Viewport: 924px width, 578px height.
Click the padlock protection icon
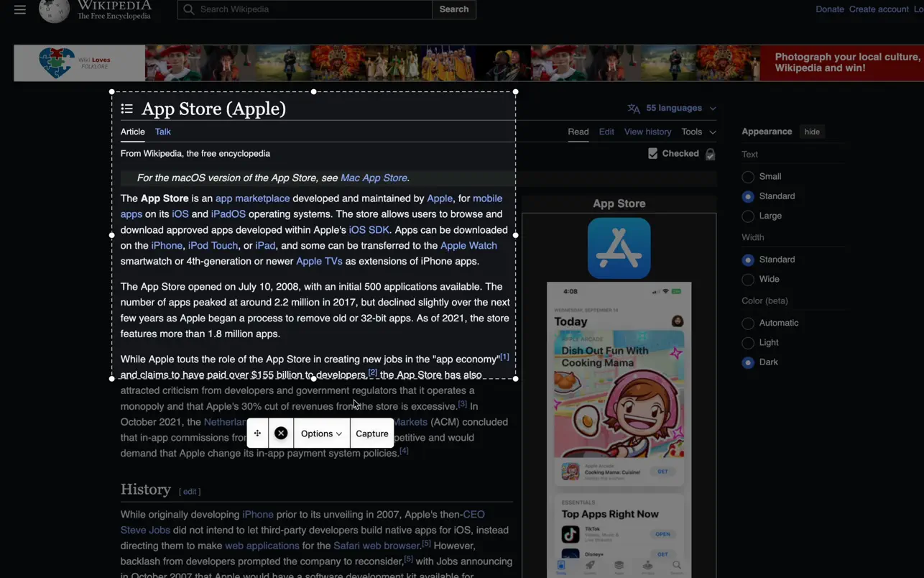coord(710,154)
